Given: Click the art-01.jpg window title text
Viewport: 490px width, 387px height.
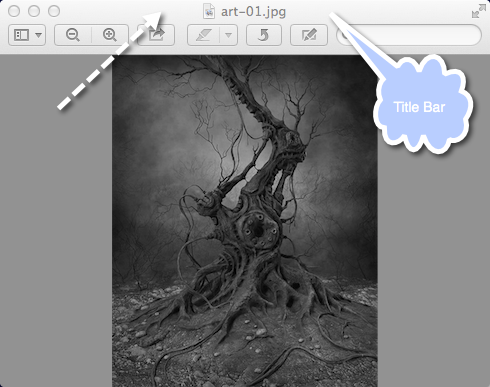Looking at the screenshot, I should coord(253,12).
